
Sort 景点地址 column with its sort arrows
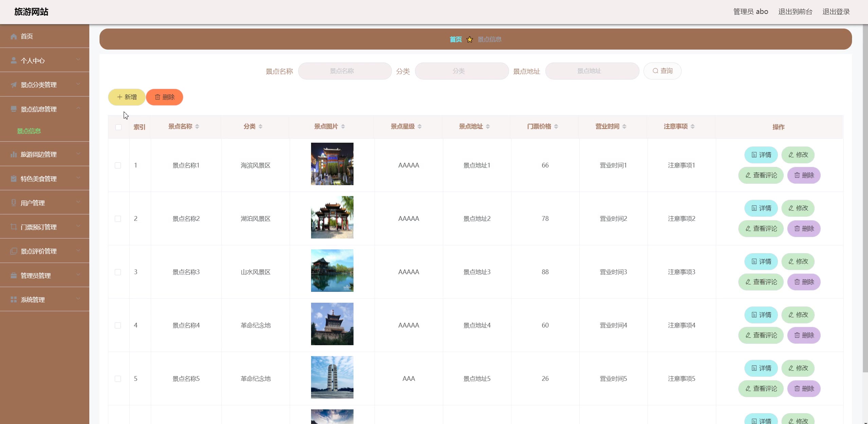tap(488, 126)
